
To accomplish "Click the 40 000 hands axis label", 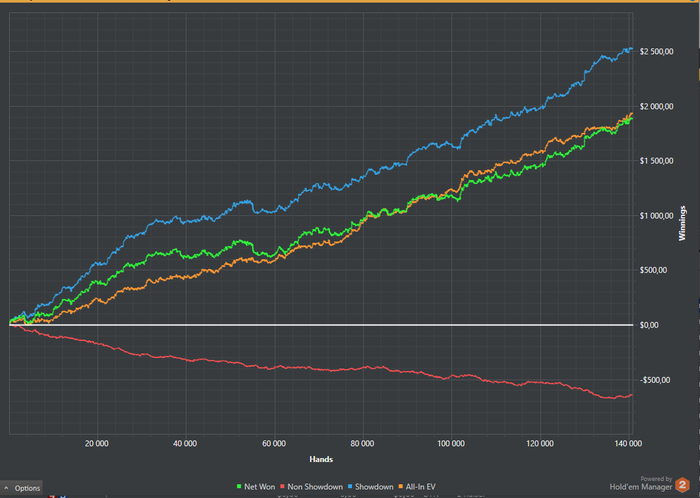I will pyautogui.click(x=185, y=444).
